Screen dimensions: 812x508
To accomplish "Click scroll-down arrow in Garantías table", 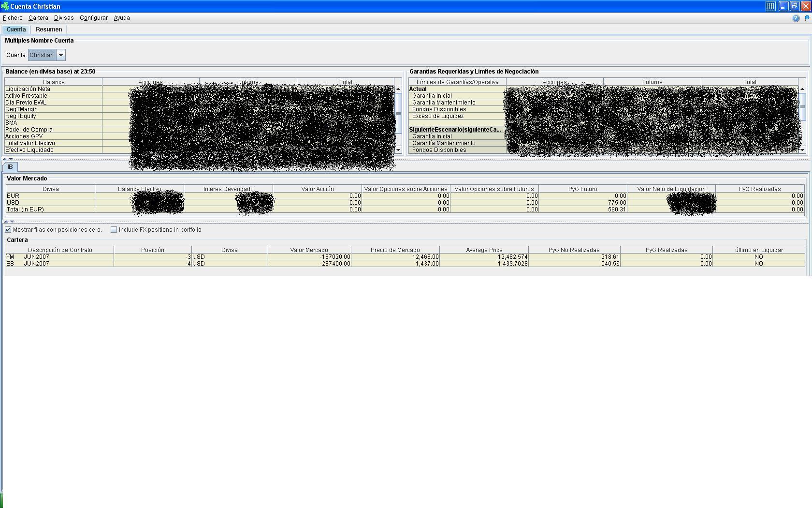I will (802, 150).
